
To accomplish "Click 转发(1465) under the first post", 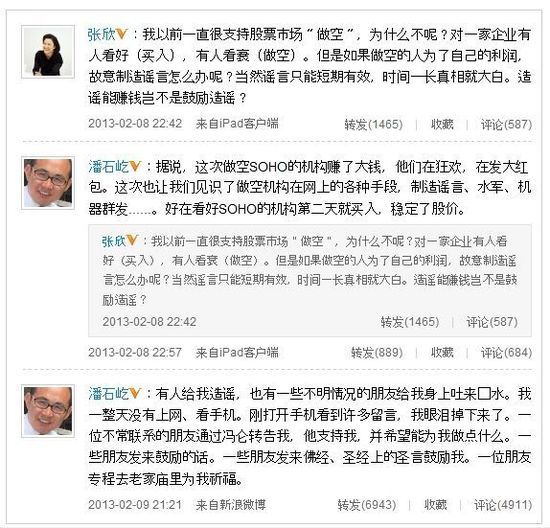I will (x=374, y=124).
